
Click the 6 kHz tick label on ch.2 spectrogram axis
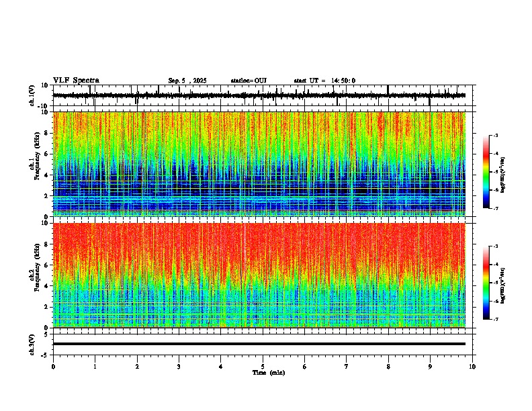(x=47, y=265)
